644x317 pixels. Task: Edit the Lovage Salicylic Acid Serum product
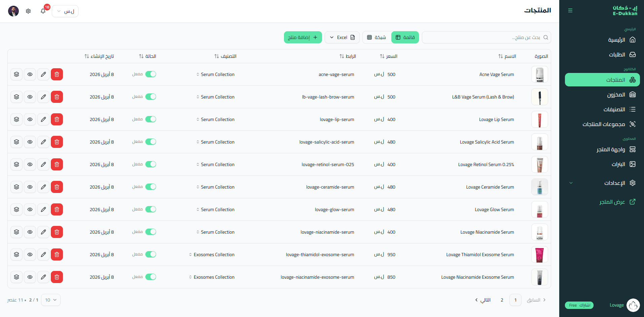tap(43, 142)
